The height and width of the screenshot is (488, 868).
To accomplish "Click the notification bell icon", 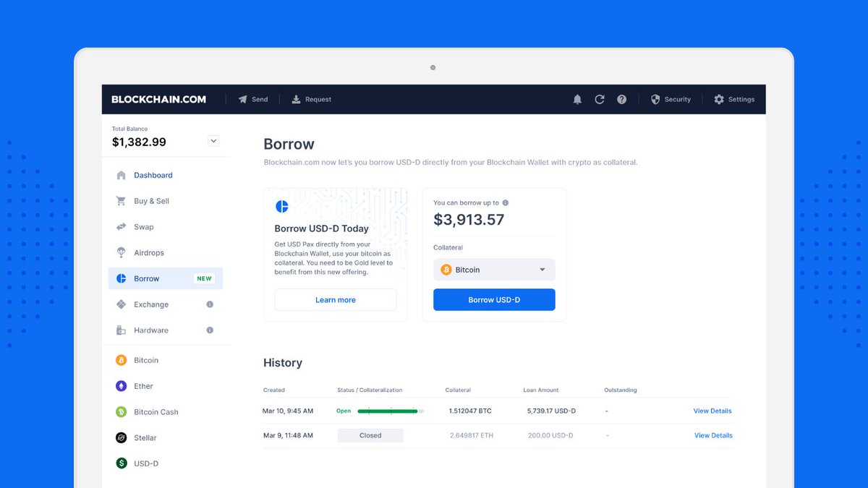I will click(x=577, y=99).
